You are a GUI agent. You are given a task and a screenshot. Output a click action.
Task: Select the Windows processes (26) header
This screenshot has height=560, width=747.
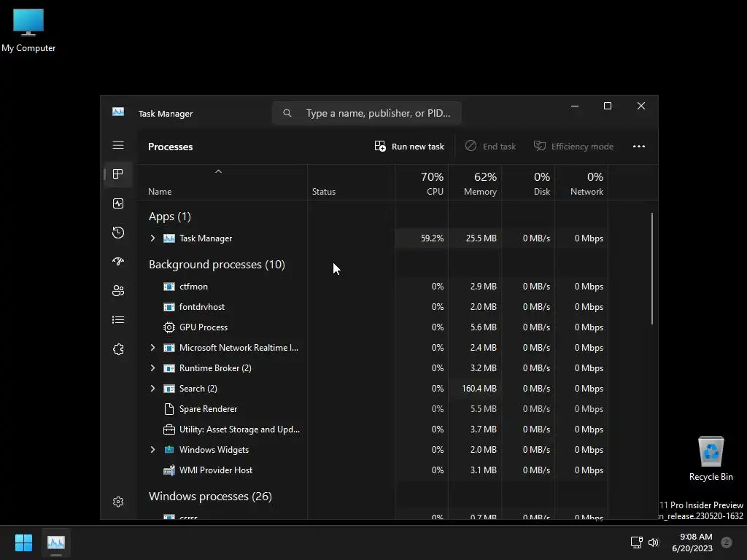(210, 496)
